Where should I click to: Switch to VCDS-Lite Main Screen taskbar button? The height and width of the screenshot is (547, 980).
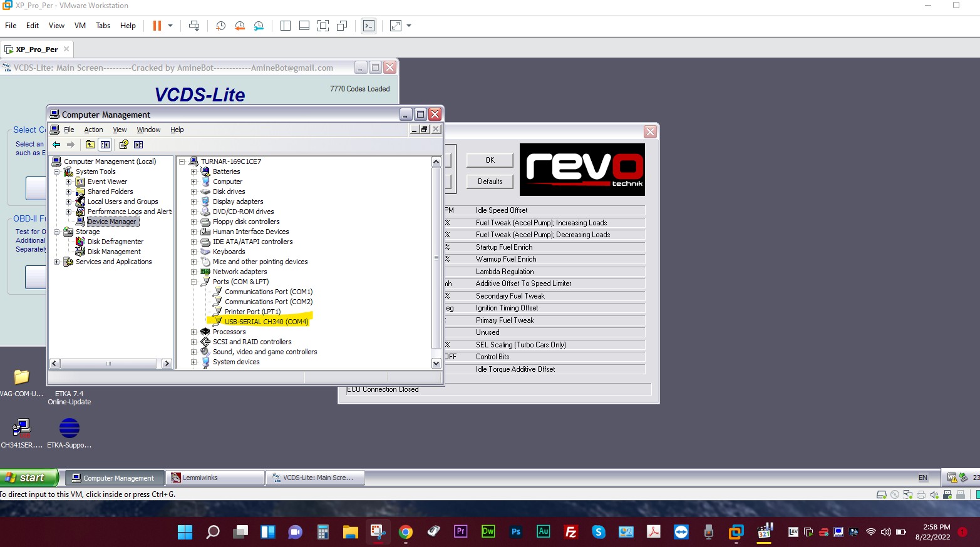[x=316, y=478]
